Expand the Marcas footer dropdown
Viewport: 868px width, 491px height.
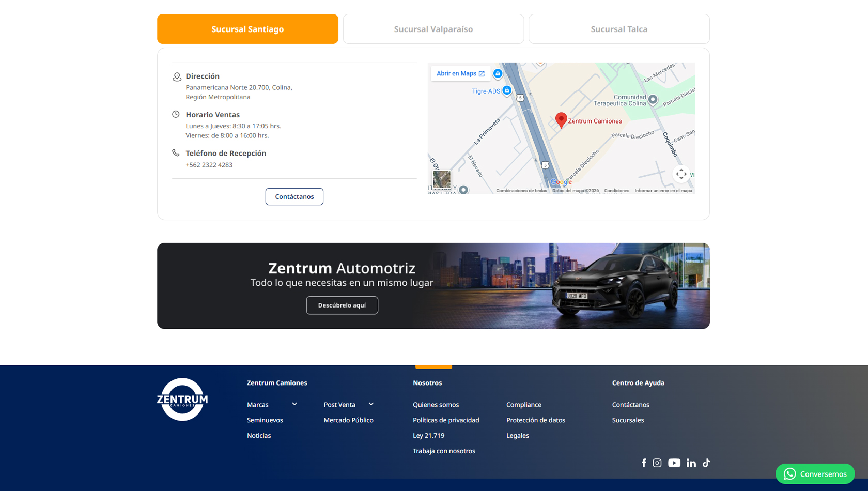point(295,404)
